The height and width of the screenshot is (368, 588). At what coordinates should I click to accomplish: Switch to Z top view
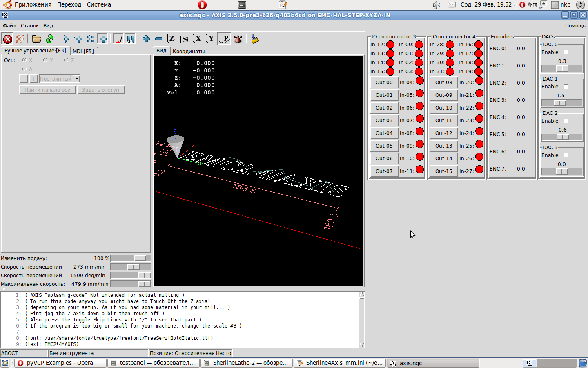tap(171, 39)
